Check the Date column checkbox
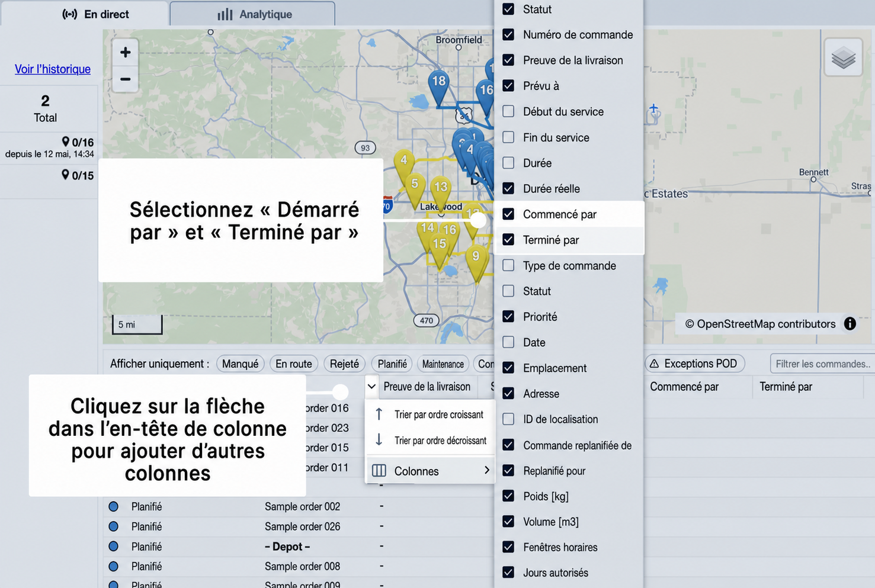This screenshot has width=875, height=588. pos(508,342)
